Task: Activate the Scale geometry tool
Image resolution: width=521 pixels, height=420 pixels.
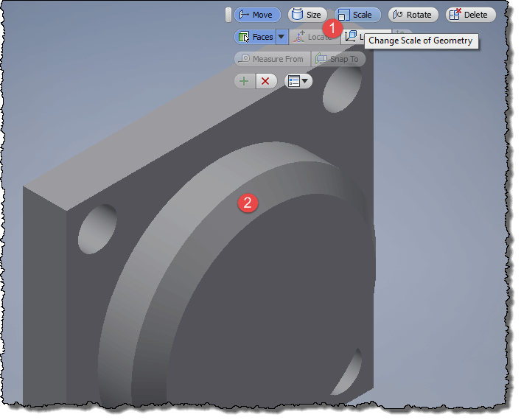Action: [x=357, y=15]
